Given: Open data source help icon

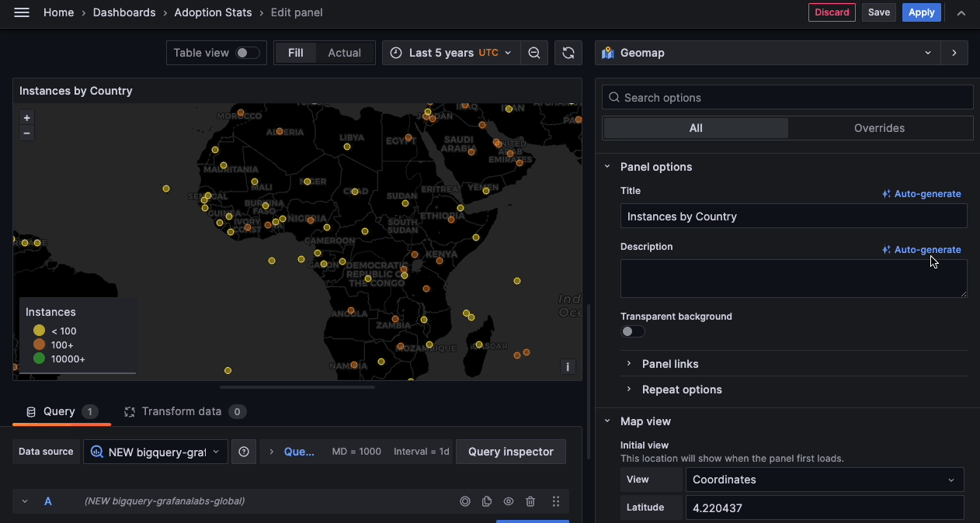Looking at the screenshot, I should pyautogui.click(x=244, y=452).
